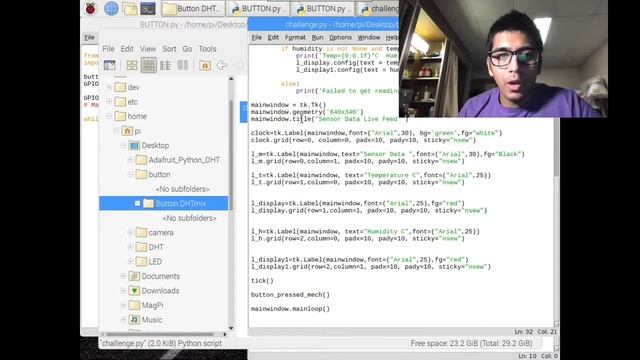640x360 pixels.
Task: Go to home folder in the file manager
Action: pos(205,65)
